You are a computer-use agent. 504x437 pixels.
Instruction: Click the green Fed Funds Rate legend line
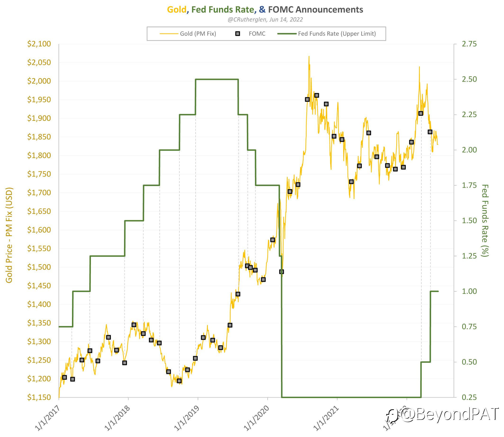[287, 34]
